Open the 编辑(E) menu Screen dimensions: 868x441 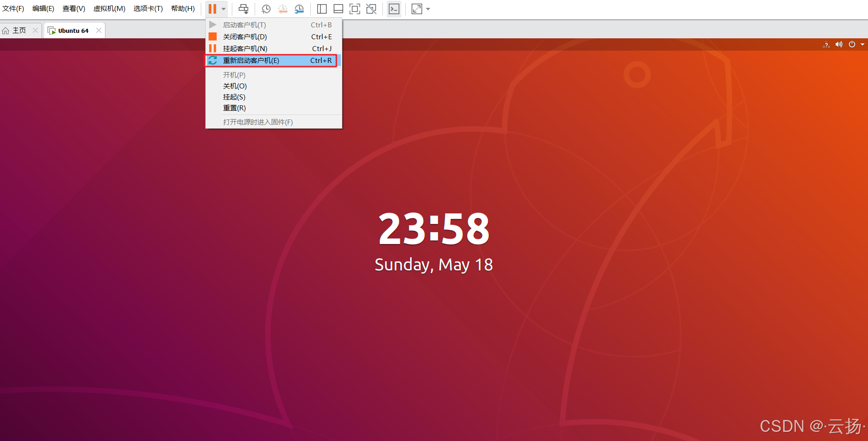tap(43, 9)
